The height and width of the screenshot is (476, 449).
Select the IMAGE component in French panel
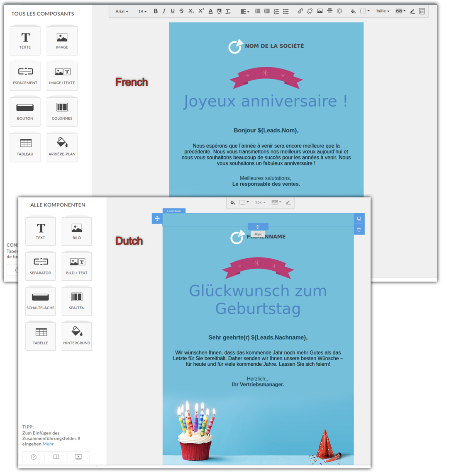pyautogui.click(x=62, y=41)
